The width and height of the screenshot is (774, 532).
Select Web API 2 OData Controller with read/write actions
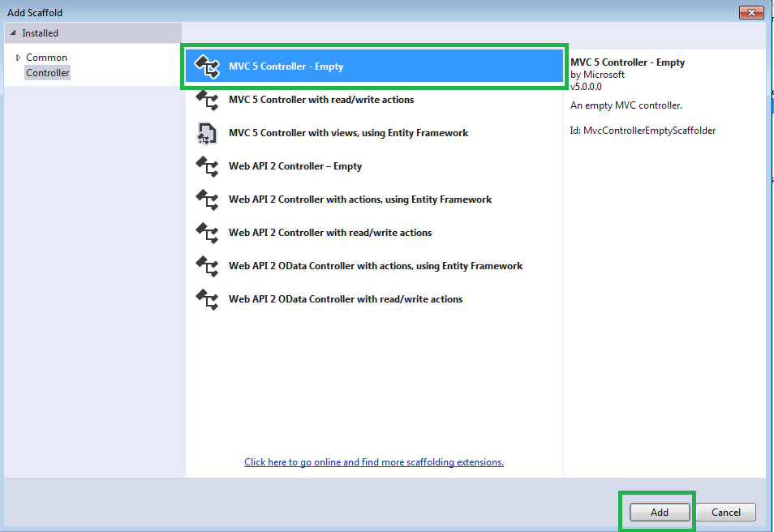pyautogui.click(x=346, y=299)
